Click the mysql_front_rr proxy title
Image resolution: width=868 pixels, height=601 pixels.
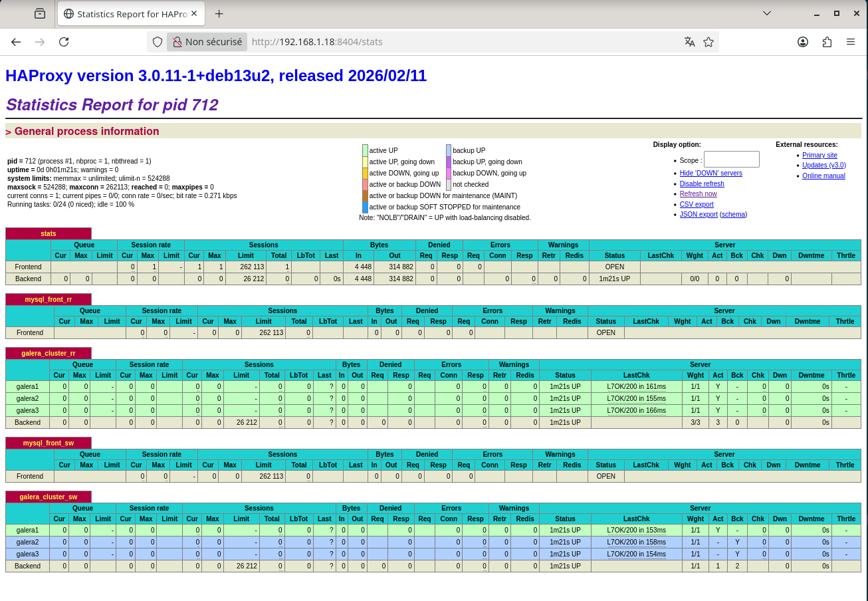[x=49, y=300]
